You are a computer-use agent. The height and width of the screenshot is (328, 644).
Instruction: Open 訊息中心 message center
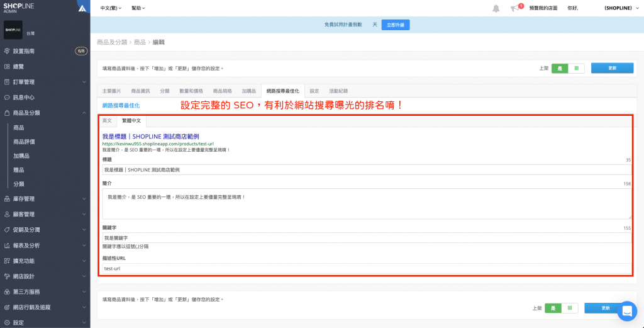(x=24, y=98)
